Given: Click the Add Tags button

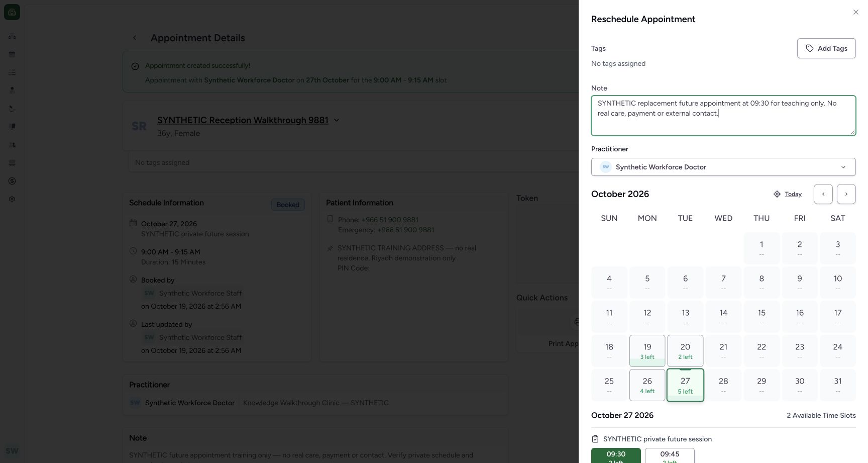Looking at the screenshot, I should click(x=826, y=48).
